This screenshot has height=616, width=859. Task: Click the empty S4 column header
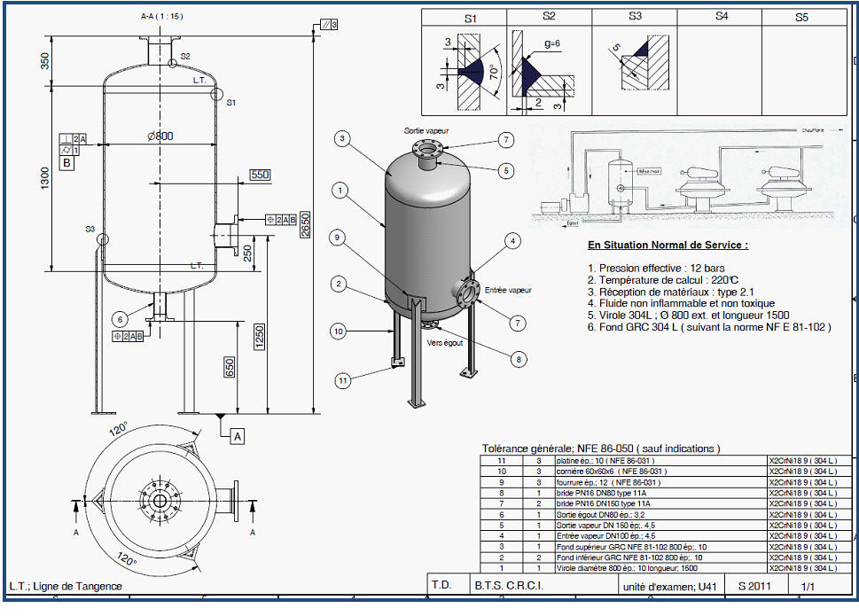click(x=722, y=17)
